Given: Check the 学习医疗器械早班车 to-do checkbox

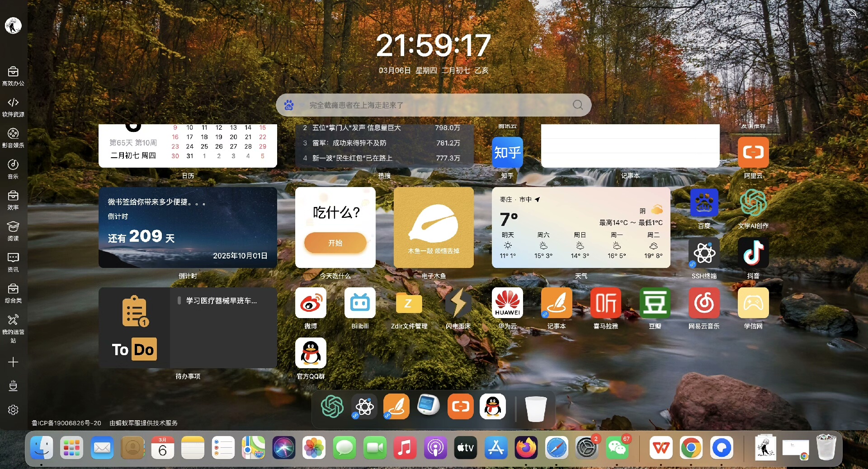Looking at the screenshot, I should click(179, 300).
